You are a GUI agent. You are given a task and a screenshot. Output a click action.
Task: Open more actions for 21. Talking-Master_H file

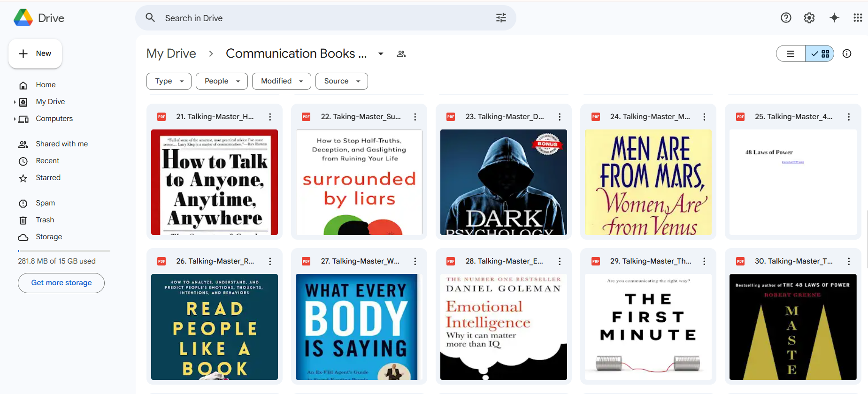(x=270, y=117)
